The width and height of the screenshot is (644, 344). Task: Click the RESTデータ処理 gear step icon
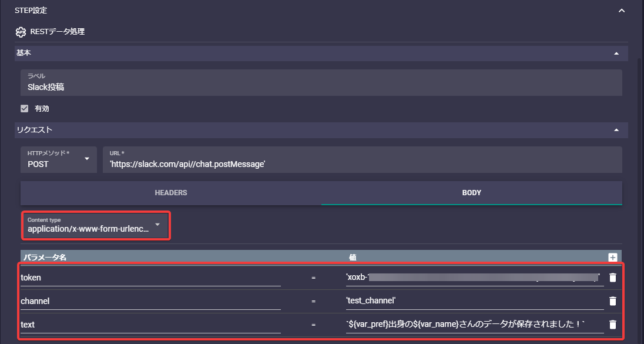[21, 32]
